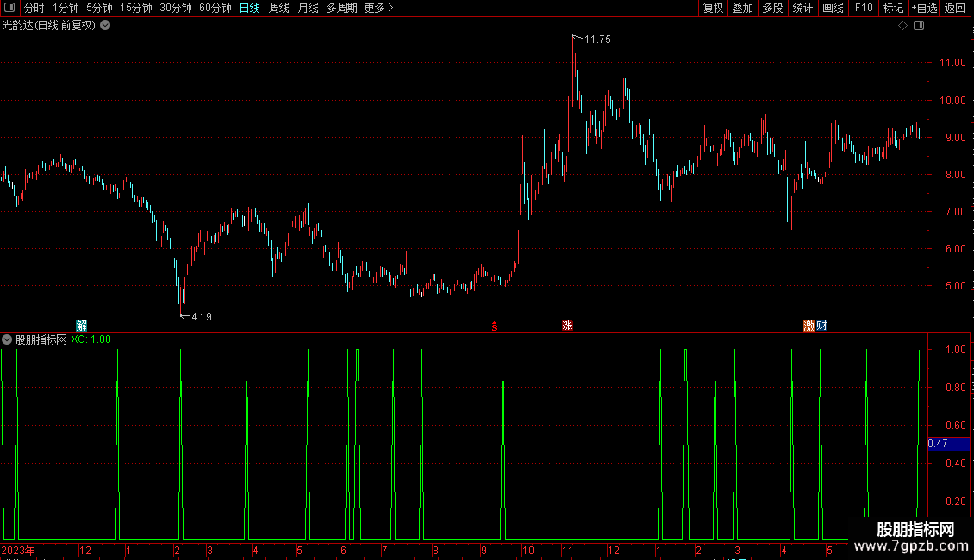Switch to 日线 daily chart

pos(250,8)
